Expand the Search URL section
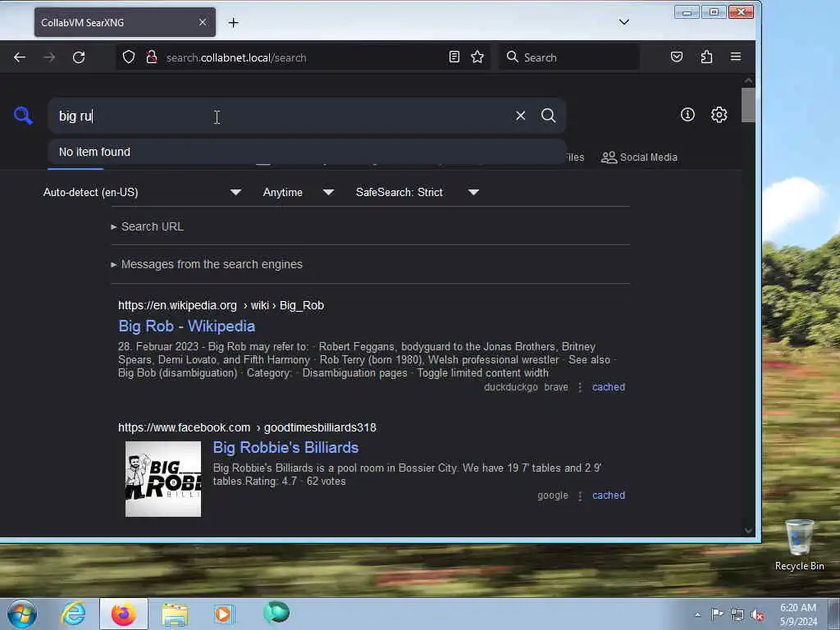The width and height of the screenshot is (840, 630). coord(148,226)
